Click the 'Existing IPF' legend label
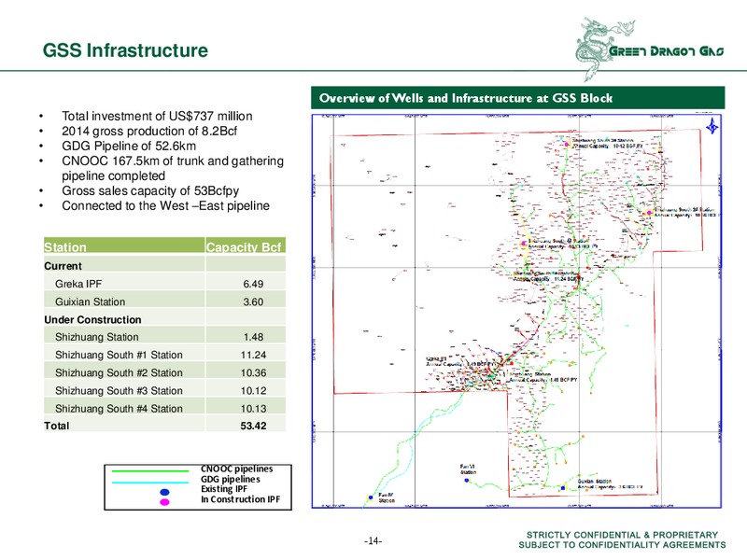The image size is (747, 560). click(224, 489)
